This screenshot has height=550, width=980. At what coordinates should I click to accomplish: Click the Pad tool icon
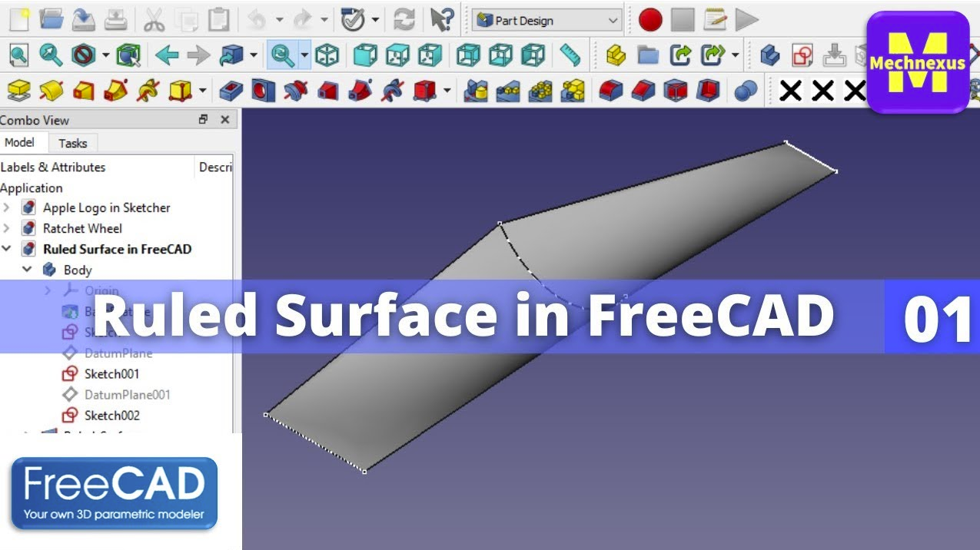coord(18,91)
